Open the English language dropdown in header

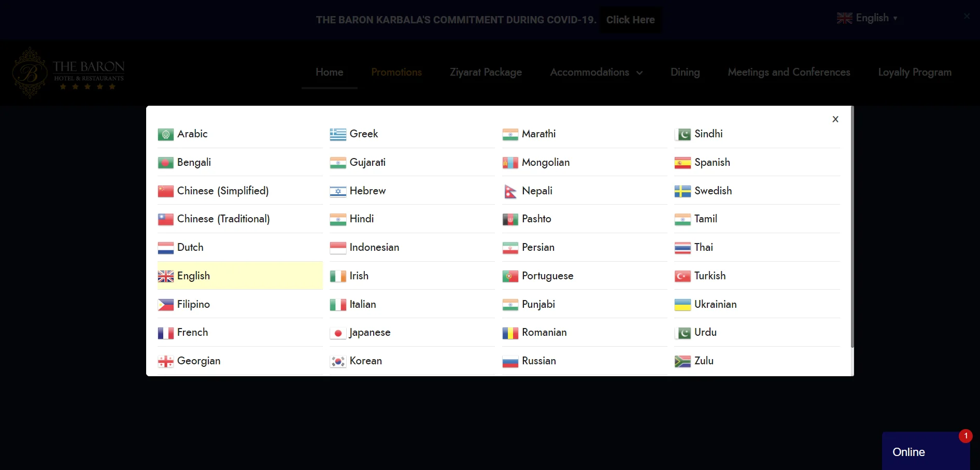pos(867,18)
